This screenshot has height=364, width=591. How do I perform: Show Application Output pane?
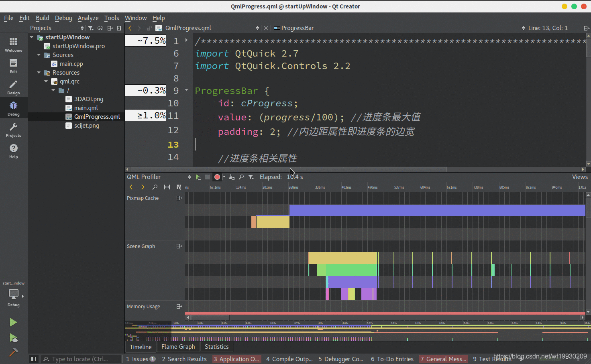236,359
